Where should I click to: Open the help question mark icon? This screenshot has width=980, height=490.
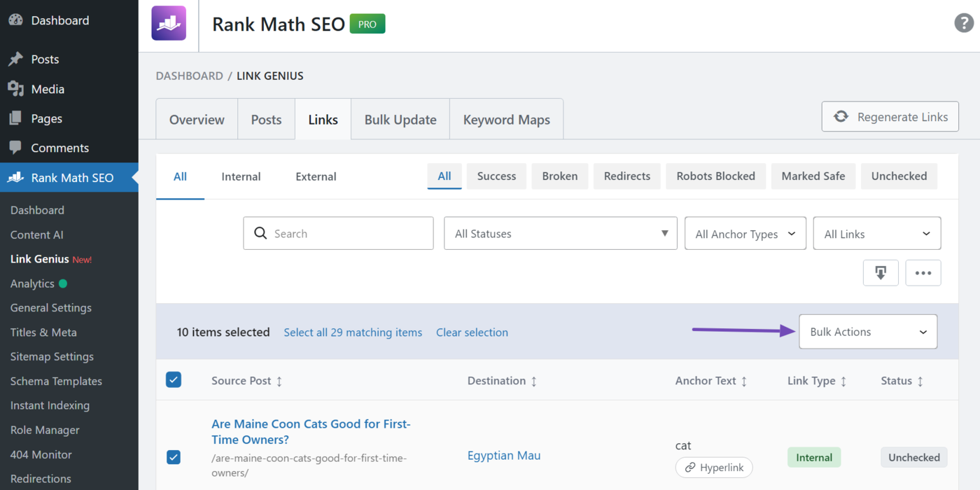click(x=964, y=23)
